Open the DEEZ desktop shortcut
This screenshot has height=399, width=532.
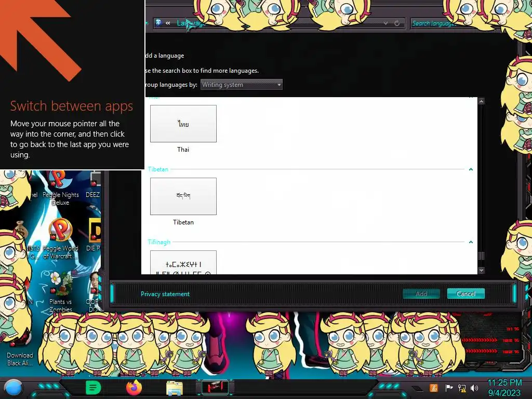(93, 185)
